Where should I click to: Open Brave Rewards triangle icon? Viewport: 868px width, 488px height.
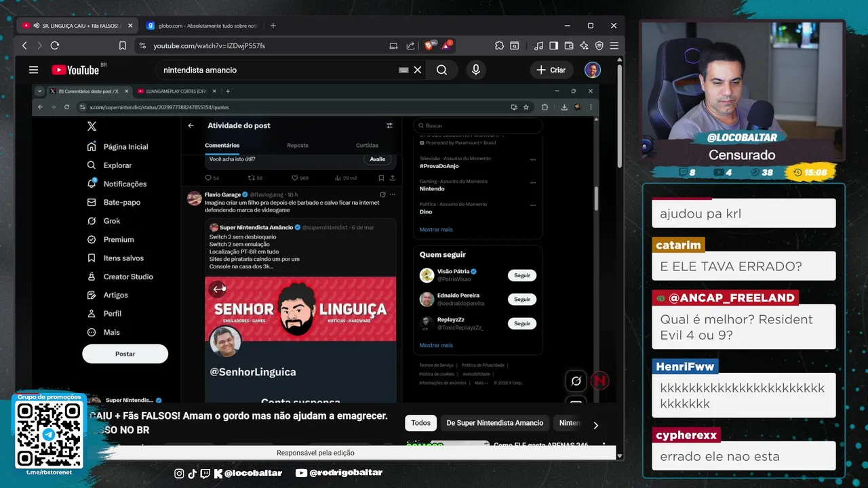pos(446,45)
